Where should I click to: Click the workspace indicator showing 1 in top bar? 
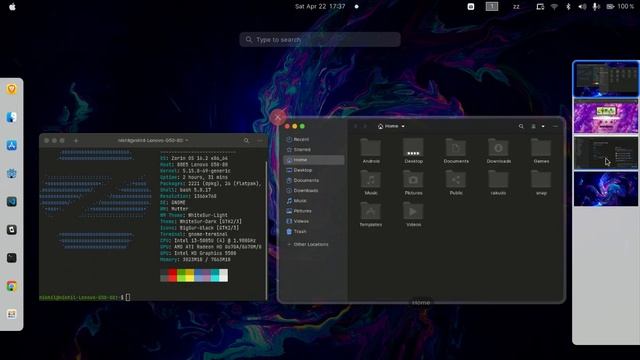click(492, 7)
